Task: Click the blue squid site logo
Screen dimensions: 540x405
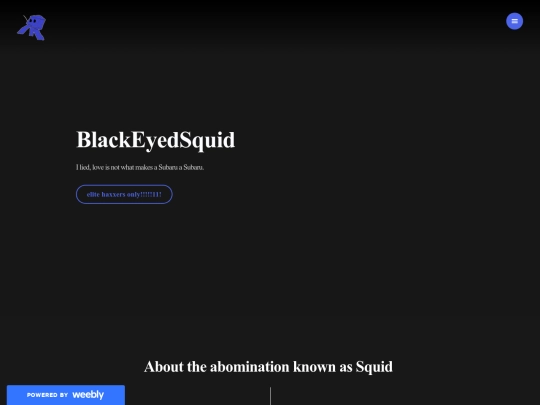Action: tap(32, 28)
